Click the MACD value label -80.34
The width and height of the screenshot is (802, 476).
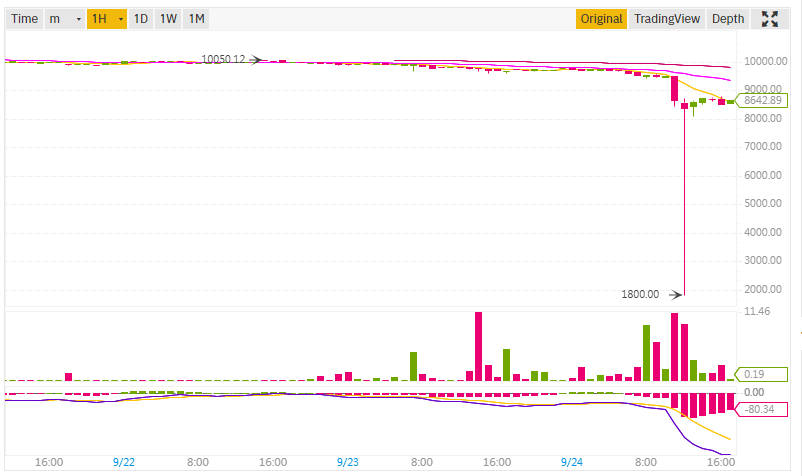coord(762,410)
